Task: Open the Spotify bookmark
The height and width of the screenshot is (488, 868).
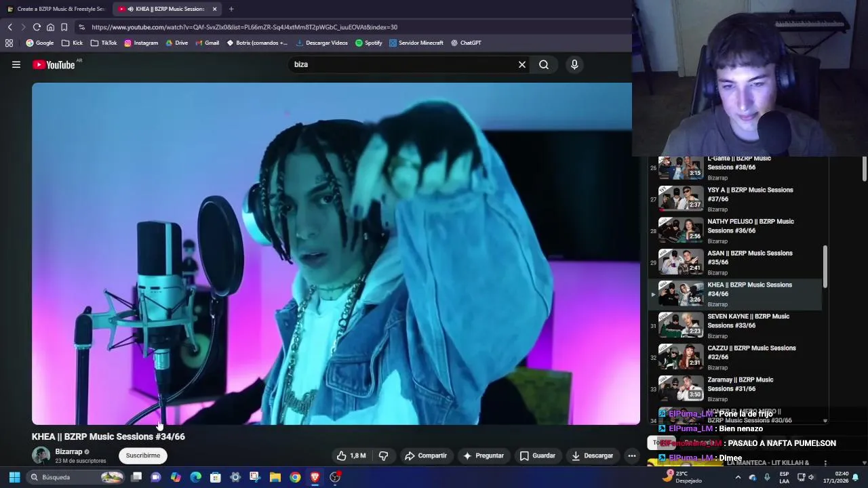Action: (369, 43)
